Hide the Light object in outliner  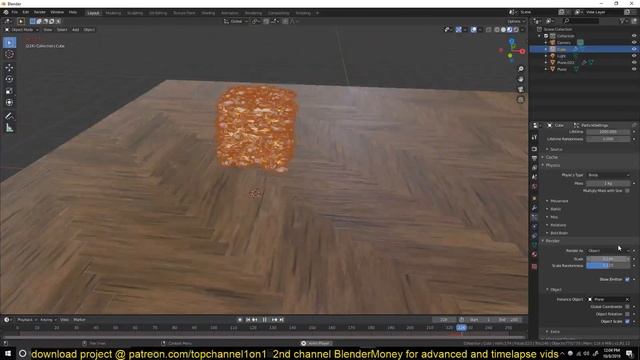[634, 56]
